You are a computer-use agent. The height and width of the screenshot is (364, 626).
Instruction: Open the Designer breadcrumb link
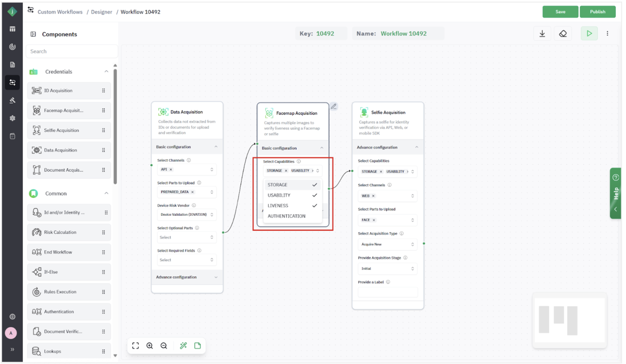tap(102, 12)
